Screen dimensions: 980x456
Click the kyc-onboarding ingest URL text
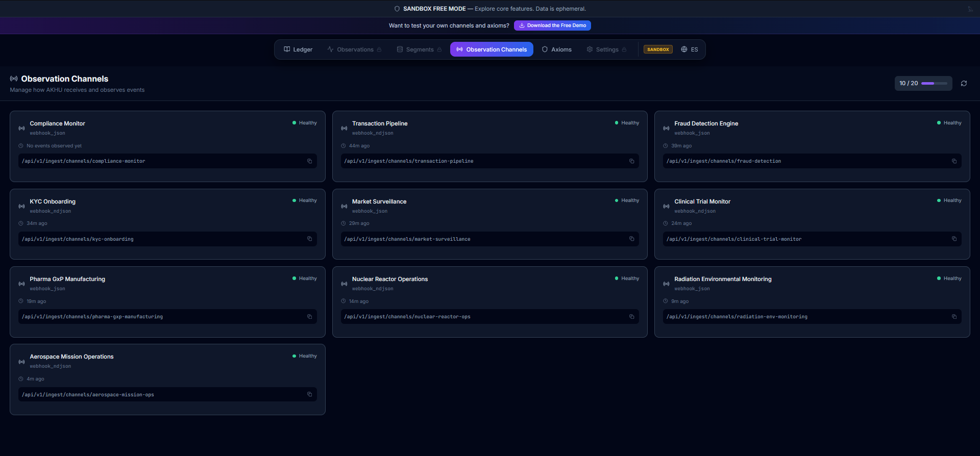(x=78, y=239)
